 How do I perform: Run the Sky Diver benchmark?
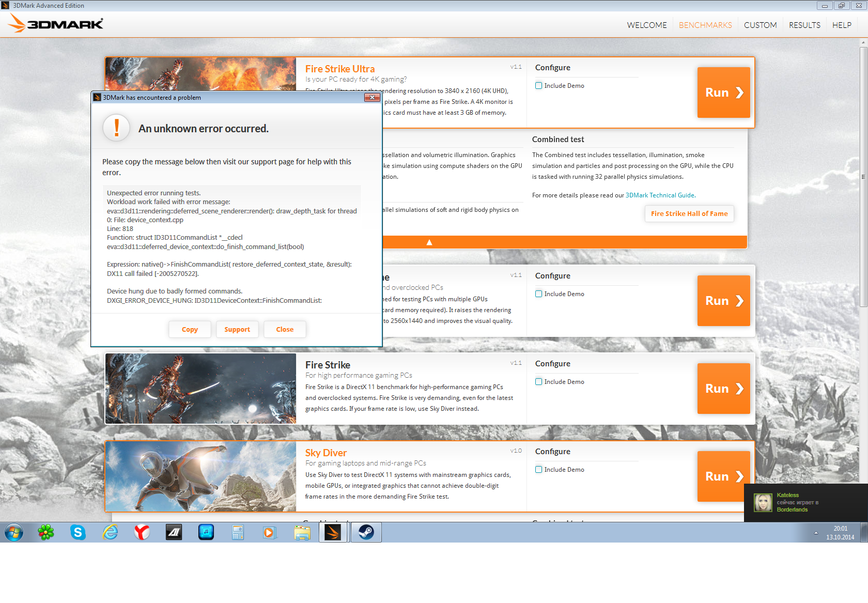(723, 476)
